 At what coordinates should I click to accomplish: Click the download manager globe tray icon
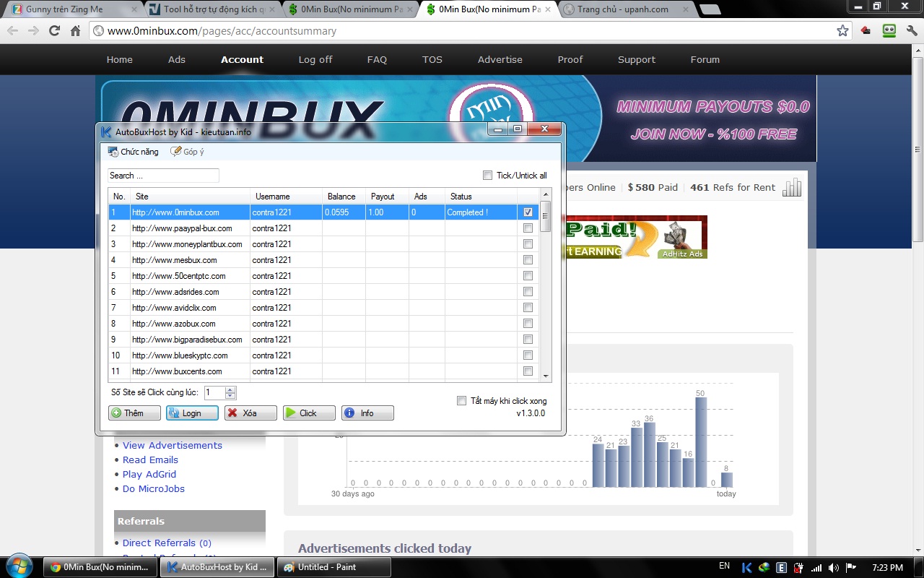tap(764, 567)
